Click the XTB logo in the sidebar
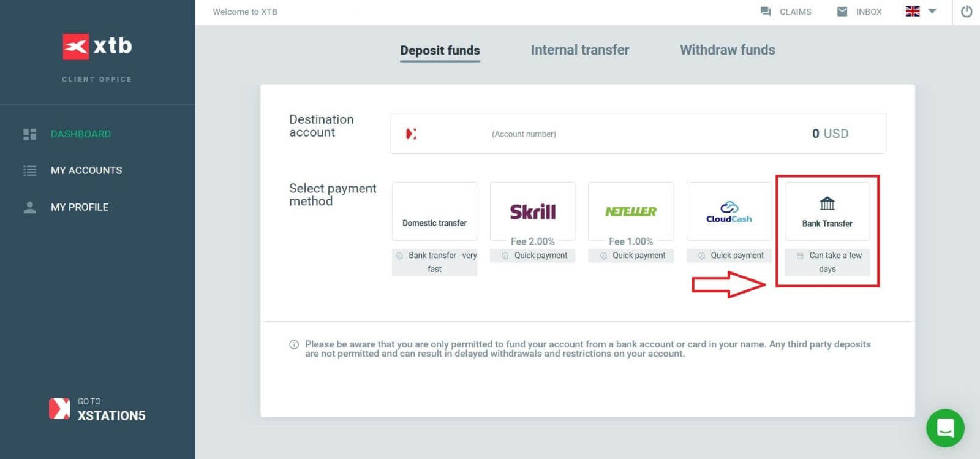This screenshot has height=459, width=980. coord(97,46)
